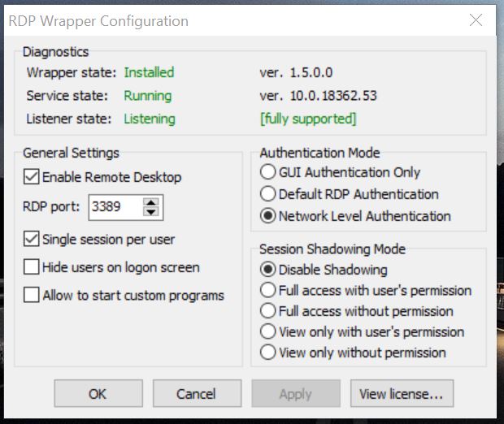Click the Wrapper state: label

coord(72,72)
